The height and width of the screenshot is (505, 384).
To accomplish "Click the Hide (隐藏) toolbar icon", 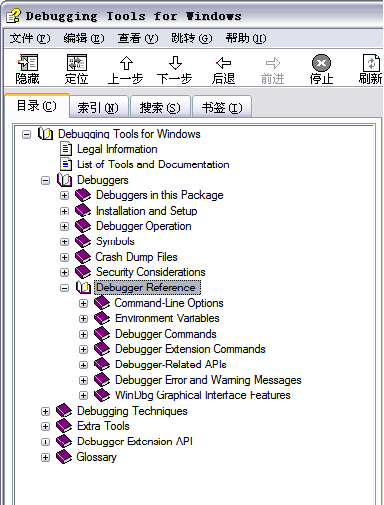I will click(x=28, y=63).
